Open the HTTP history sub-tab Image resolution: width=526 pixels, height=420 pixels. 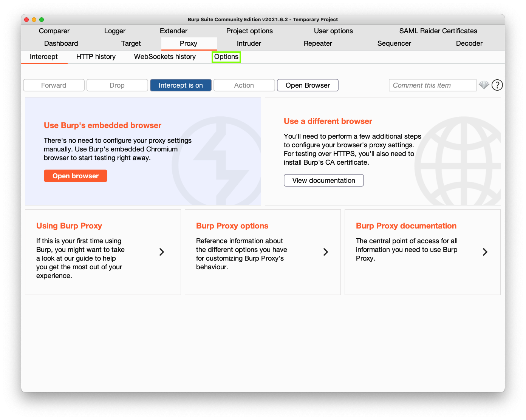point(96,57)
